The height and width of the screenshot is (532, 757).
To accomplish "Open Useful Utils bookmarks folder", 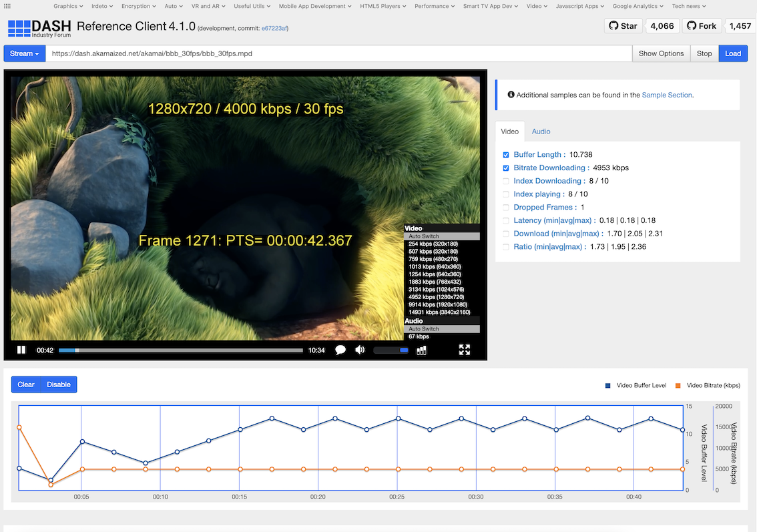I will point(252,6).
